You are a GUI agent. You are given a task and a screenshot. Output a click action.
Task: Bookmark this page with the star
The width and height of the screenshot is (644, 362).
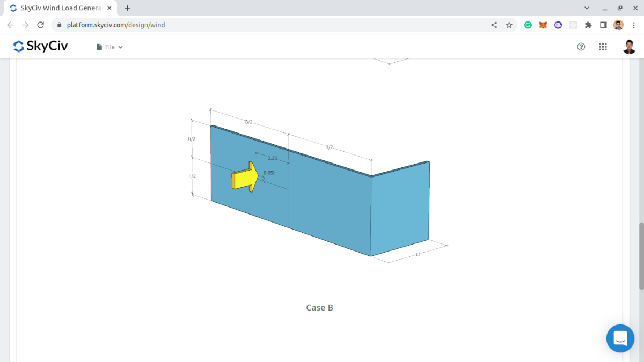click(509, 25)
